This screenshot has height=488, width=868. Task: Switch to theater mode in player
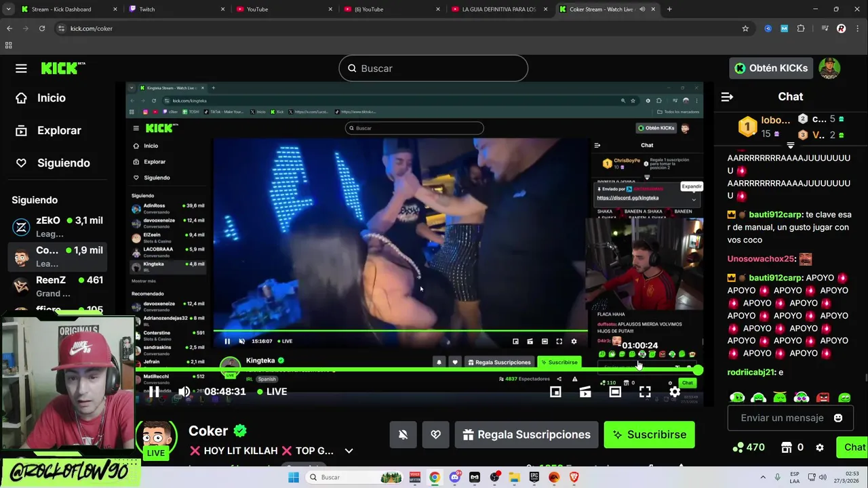coord(615,392)
